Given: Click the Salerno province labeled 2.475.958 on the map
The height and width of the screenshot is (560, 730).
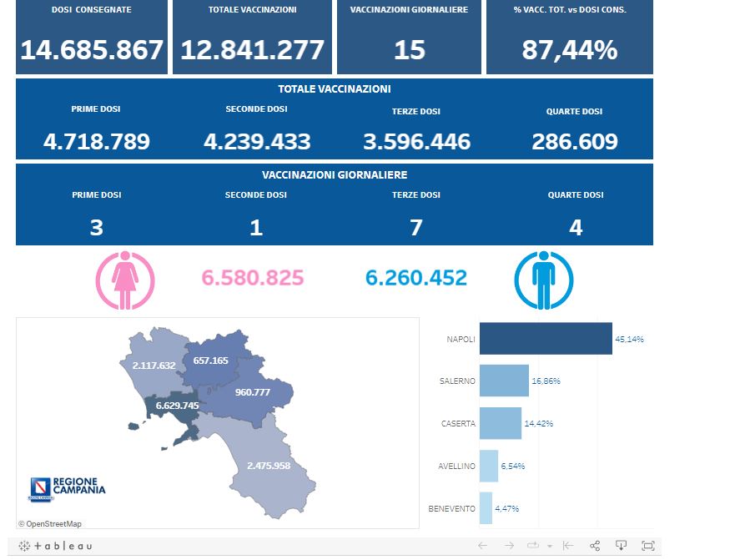Looking at the screenshot, I should click(x=269, y=466).
